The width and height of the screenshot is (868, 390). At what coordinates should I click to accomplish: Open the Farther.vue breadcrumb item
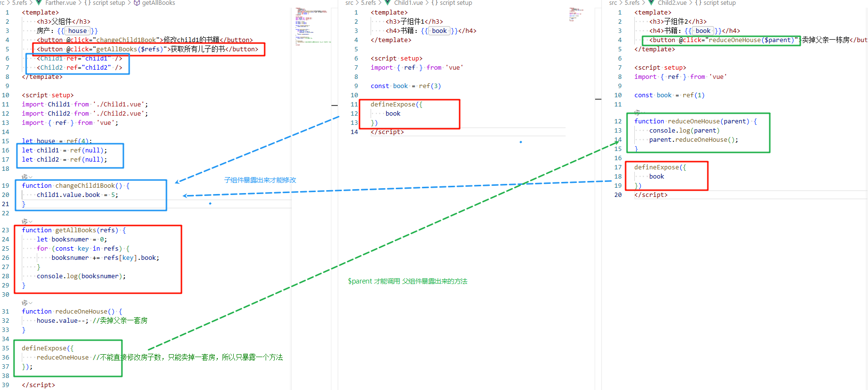(x=60, y=2)
